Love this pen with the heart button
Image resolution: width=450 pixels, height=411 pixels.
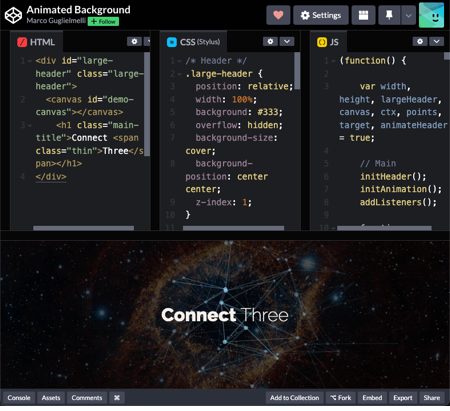pos(278,15)
